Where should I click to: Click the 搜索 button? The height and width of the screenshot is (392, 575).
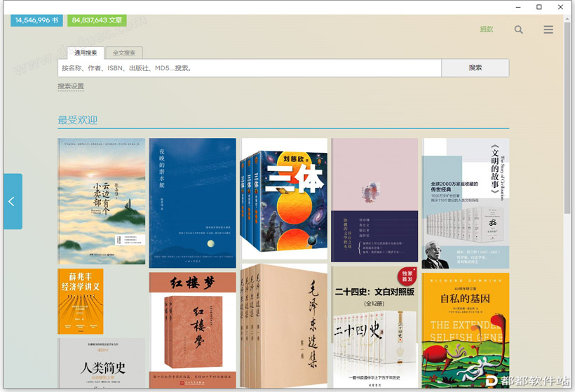point(475,68)
